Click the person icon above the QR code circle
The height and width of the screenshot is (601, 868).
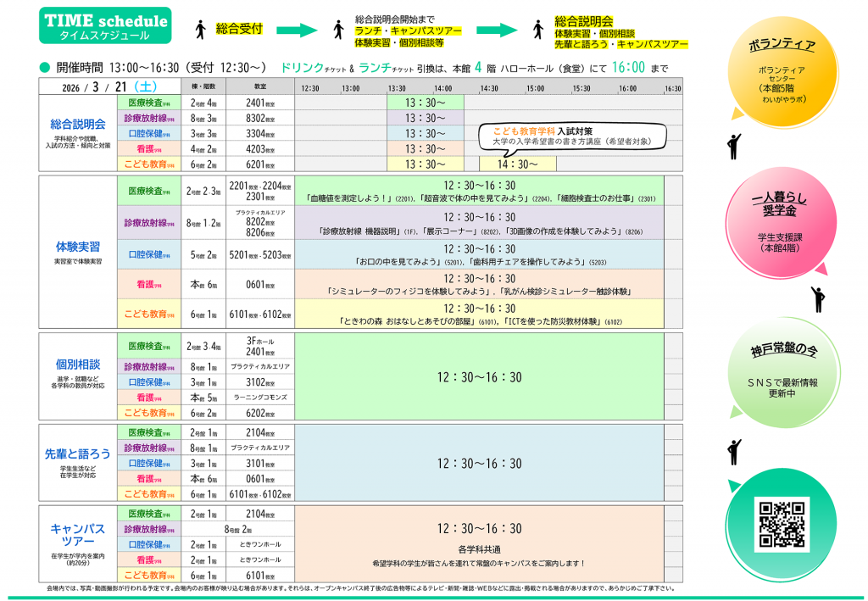[733, 452]
